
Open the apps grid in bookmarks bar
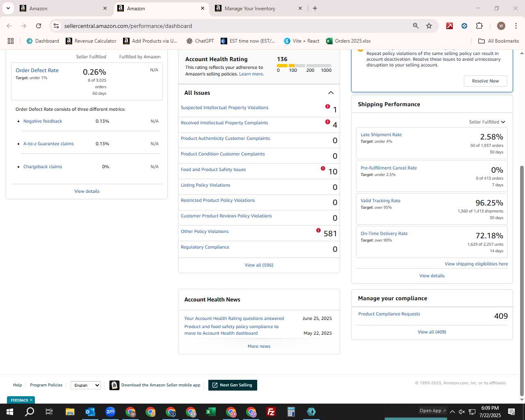tap(11, 41)
